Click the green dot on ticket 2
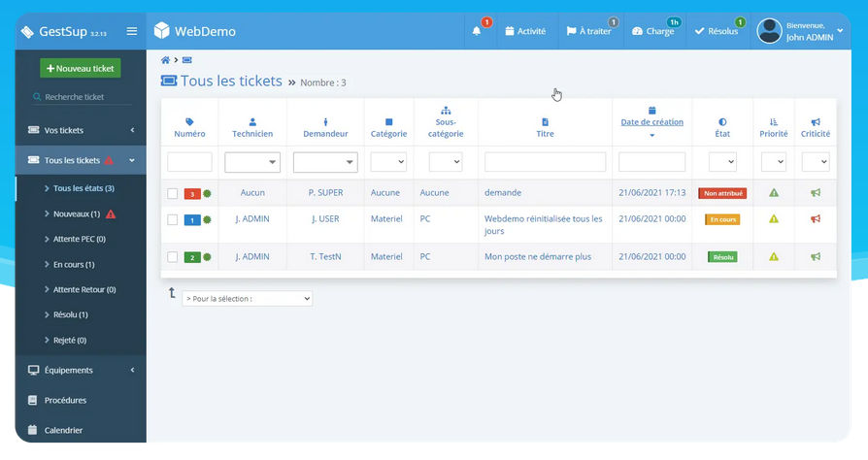Image resolution: width=868 pixels, height=460 pixels. (207, 257)
